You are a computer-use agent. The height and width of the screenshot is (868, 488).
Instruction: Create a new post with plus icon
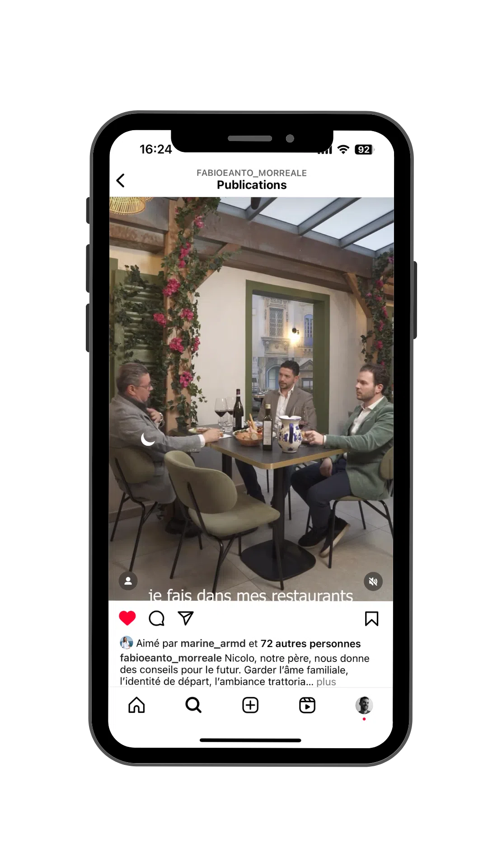click(250, 705)
